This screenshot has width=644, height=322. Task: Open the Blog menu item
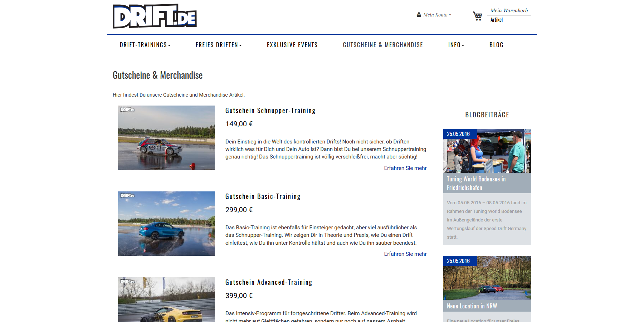click(x=496, y=45)
